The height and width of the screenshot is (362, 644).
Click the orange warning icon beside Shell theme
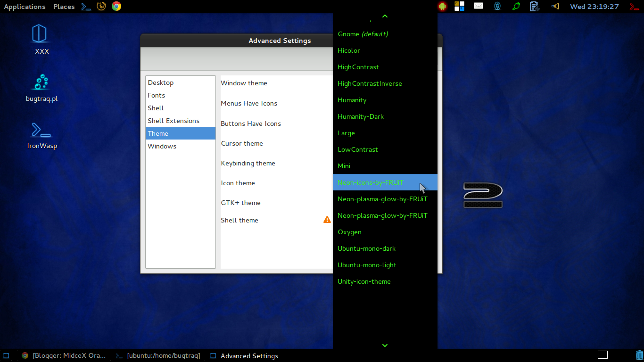point(327,220)
